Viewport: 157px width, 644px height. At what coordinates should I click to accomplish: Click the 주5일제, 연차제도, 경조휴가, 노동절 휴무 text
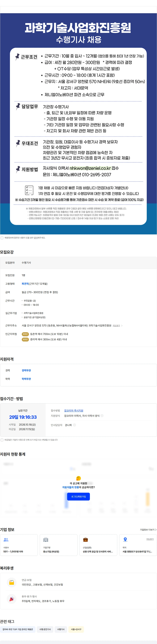click(43, 601)
